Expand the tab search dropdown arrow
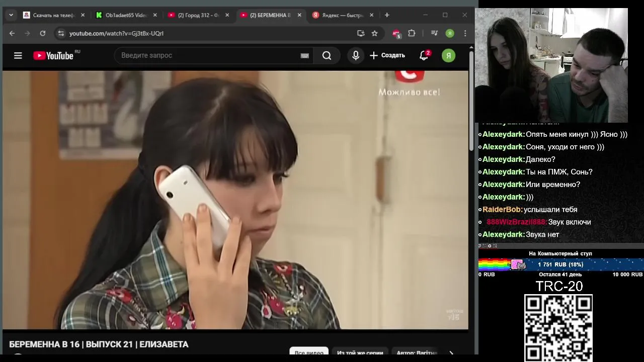644x362 pixels. tap(11, 15)
